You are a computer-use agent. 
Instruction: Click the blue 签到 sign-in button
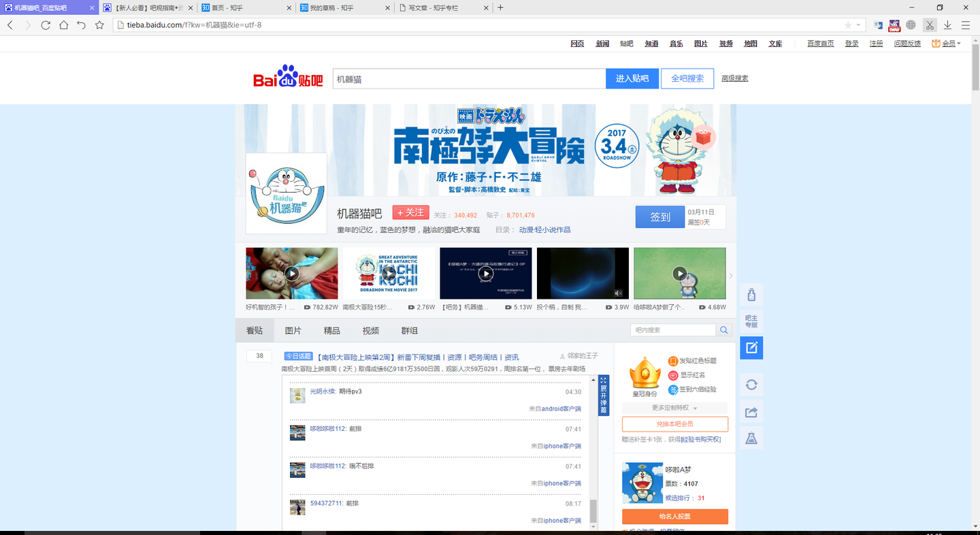660,216
